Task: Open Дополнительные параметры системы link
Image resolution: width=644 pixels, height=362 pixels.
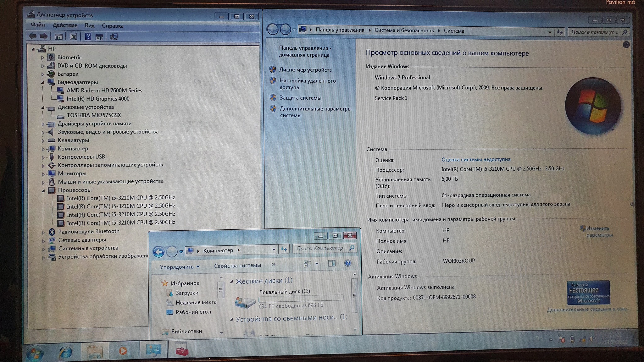Action: [x=315, y=112]
